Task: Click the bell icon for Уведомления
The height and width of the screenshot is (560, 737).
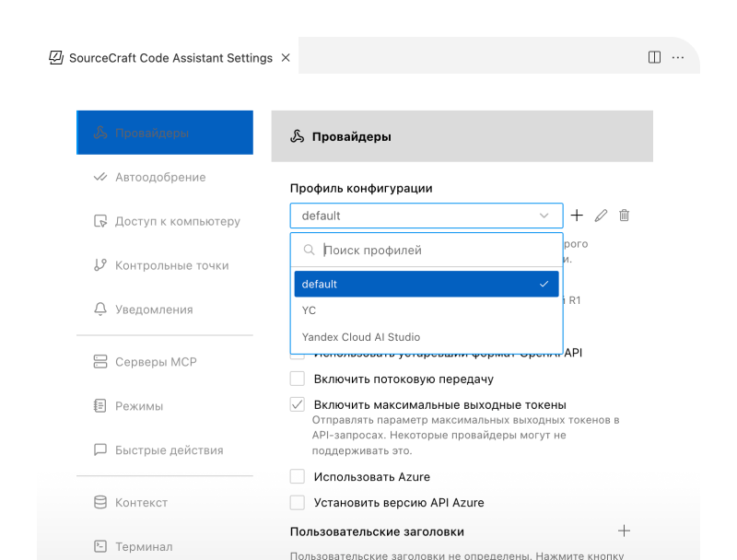Action: coord(100,309)
